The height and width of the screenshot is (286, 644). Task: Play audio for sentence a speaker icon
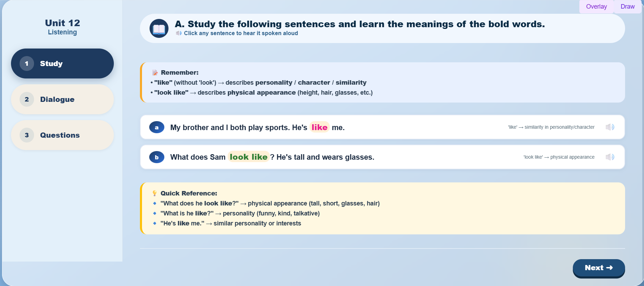pos(610,127)
